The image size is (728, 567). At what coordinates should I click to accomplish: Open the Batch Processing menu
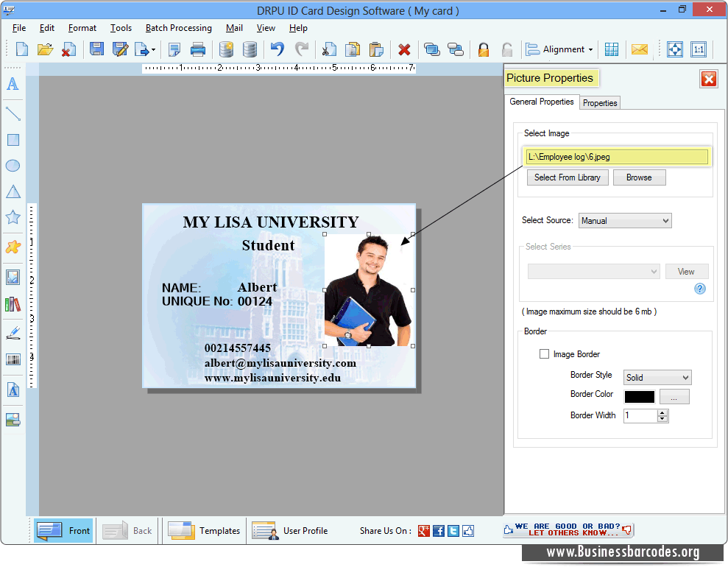179,28
